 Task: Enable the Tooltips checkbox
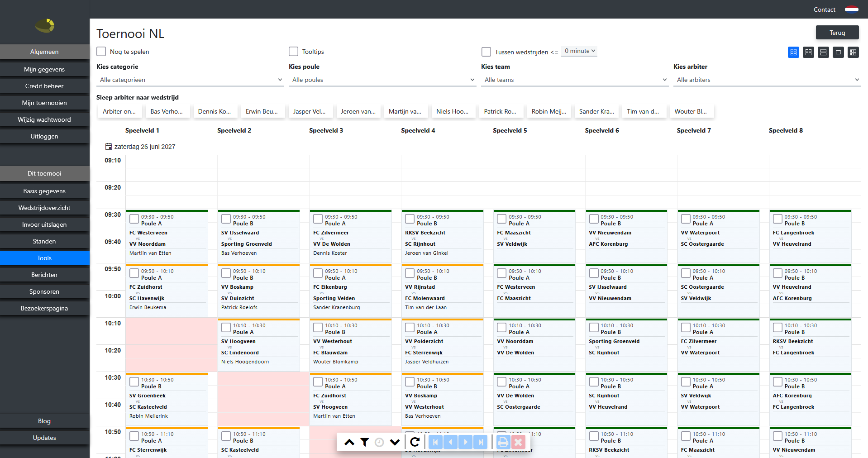coord(294,52)
